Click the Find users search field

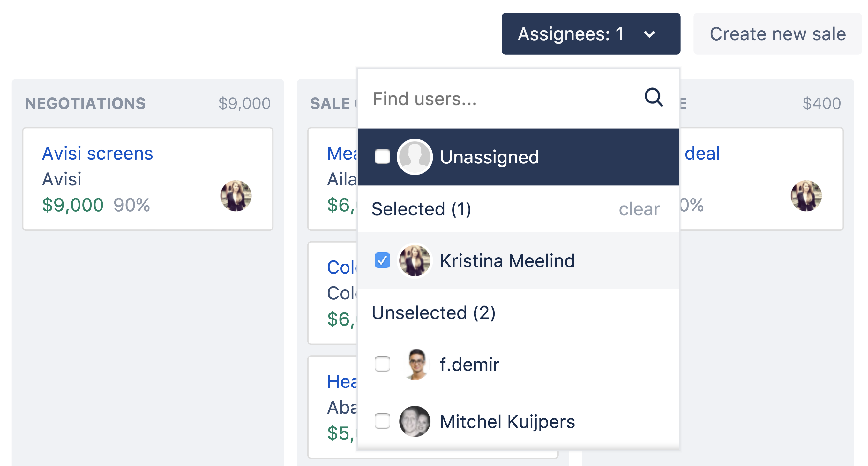[x=518, y=98]
